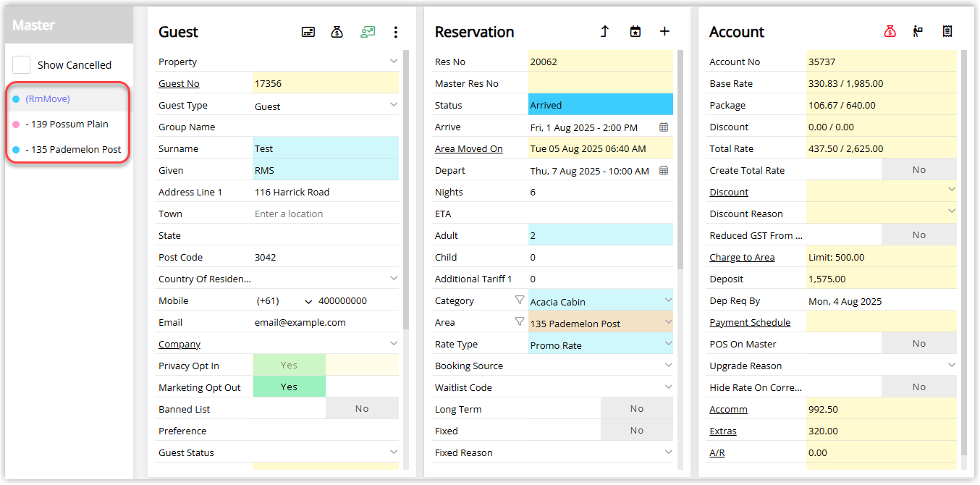Viewport: 980px width, 485px height.
Task: Click the Discount label link in Account
Action: [x=729, y=192]
